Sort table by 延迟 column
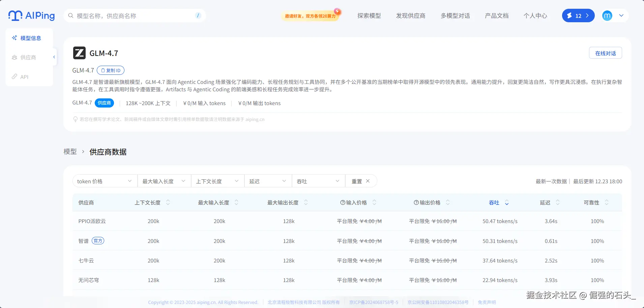 pos(558,203)
